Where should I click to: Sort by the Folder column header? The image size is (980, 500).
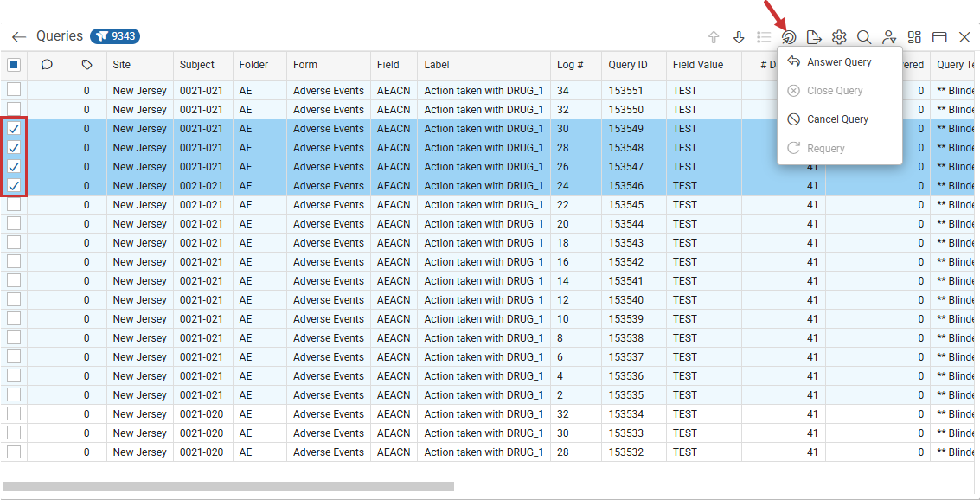pyautogui.click(x=260, y=65)
